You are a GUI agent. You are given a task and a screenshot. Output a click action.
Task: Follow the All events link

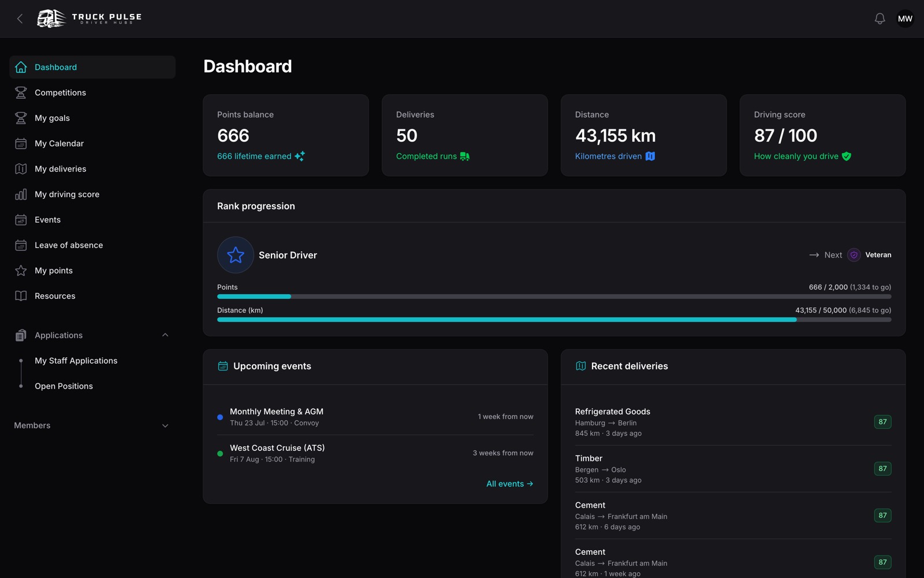point(509,484)
